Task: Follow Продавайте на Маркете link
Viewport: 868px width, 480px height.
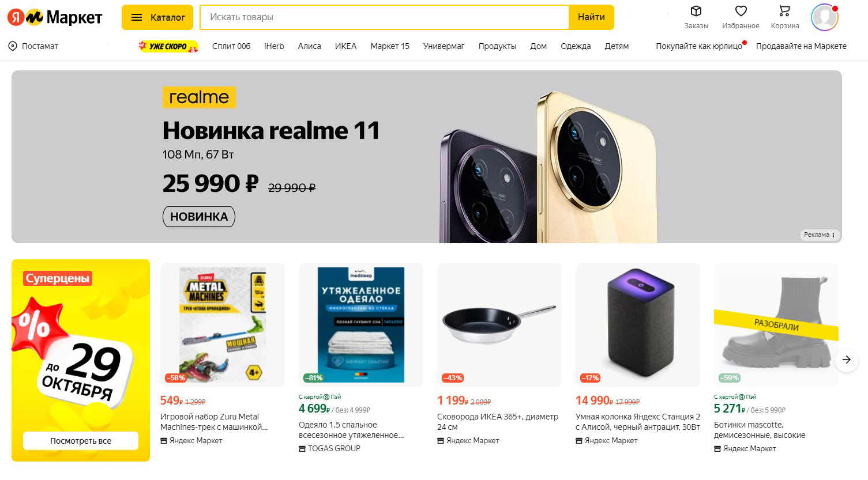Action: (x=801, y=46)
